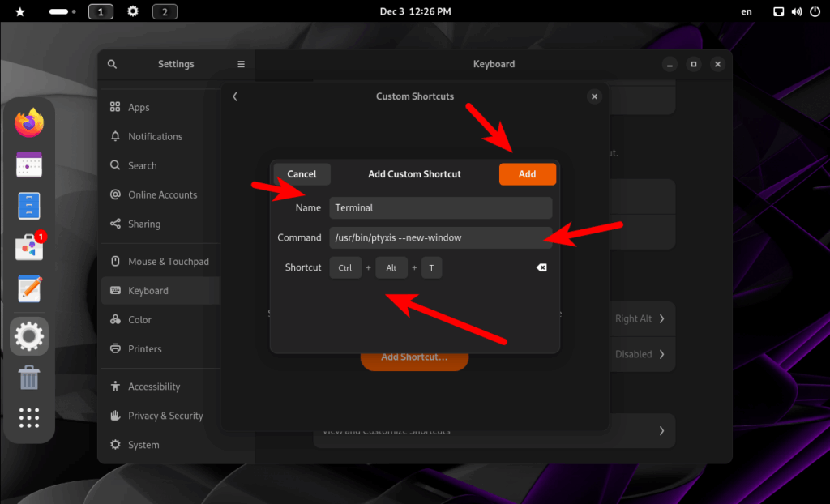Open Accessibility settings in the sidebar
Viewport: 830px width, 504px height.
[161, 387]
